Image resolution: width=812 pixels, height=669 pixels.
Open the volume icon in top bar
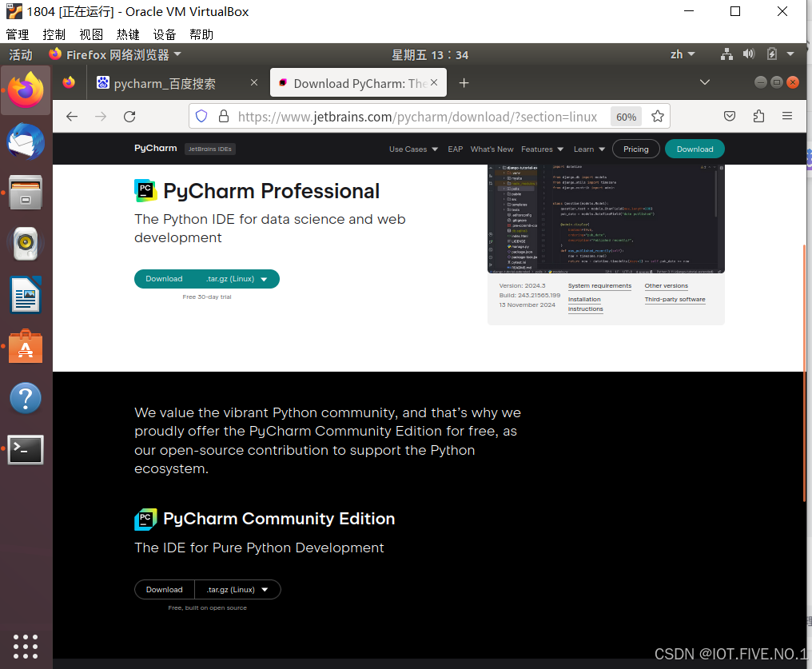749,54
